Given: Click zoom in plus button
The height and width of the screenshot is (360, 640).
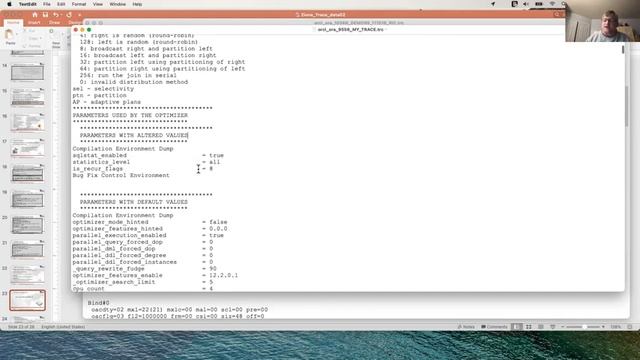Looking at the screenshot, I should click(603, 327).
